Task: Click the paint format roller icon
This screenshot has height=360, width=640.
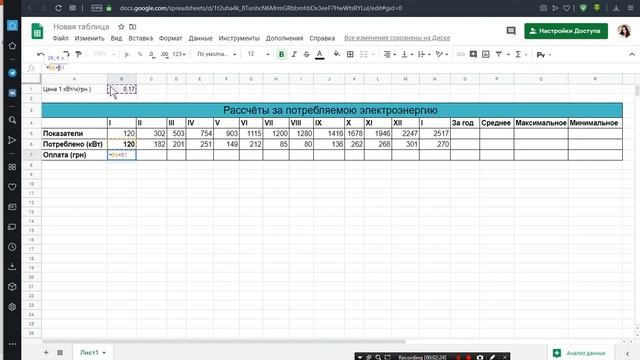Action: [x=79, y=54]
